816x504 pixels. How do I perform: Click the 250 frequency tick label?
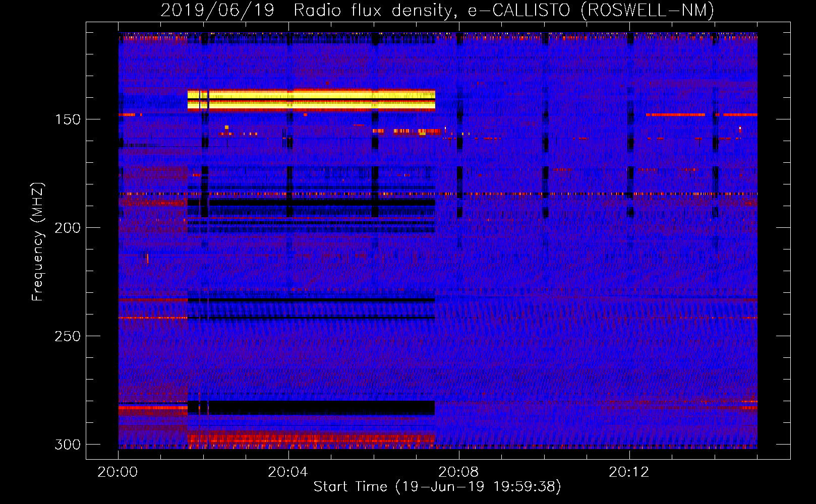(x=68, y=336)
